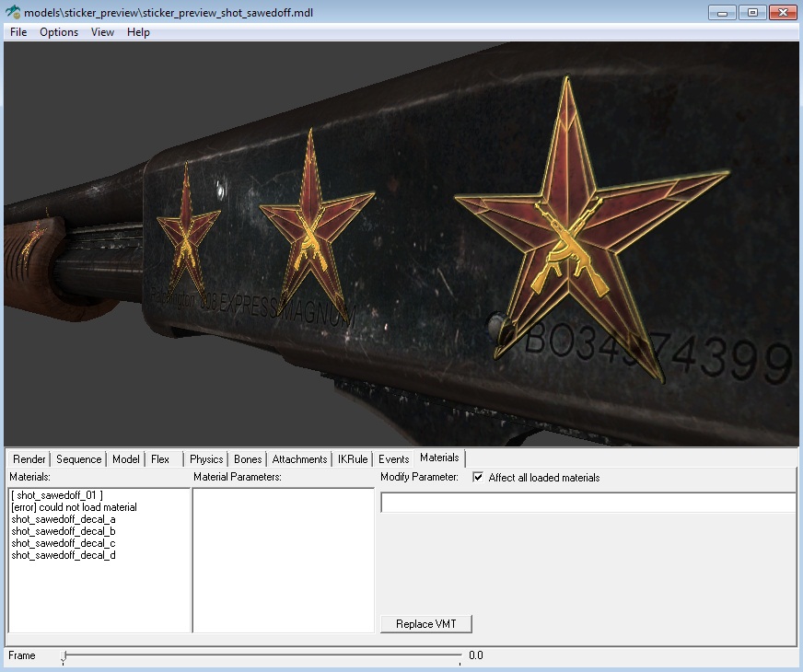Switch to the IKRule tab
The image size is (803, 672).
pyautogui.click(x=353, y=459)
